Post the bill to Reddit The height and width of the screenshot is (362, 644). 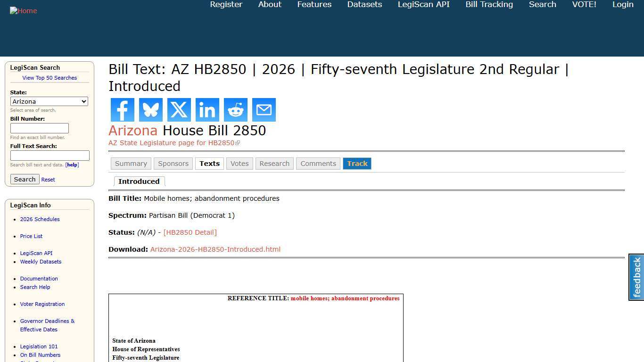tap(235, 109)
